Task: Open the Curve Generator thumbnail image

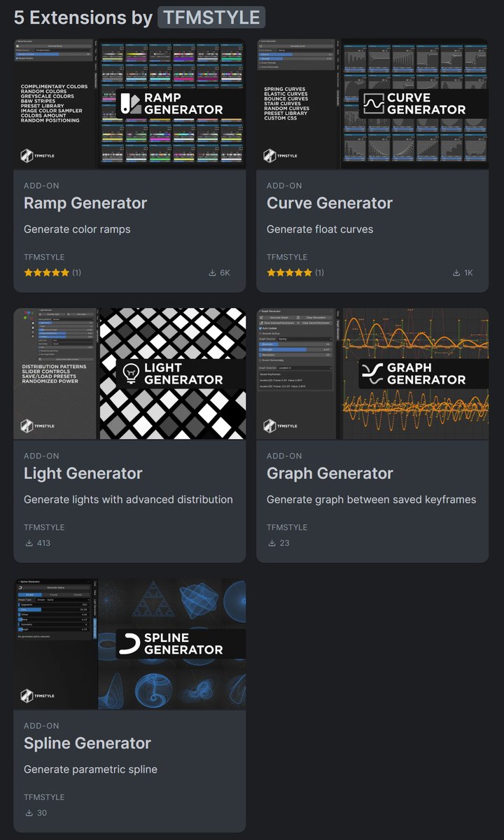Action: [x=372, y=104]
